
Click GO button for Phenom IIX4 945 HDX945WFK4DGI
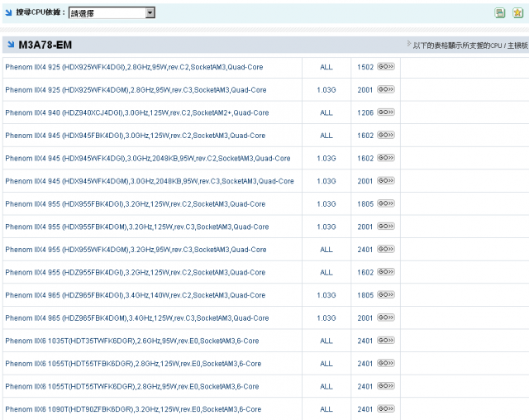pyautogui.click(x=386, y=158)
